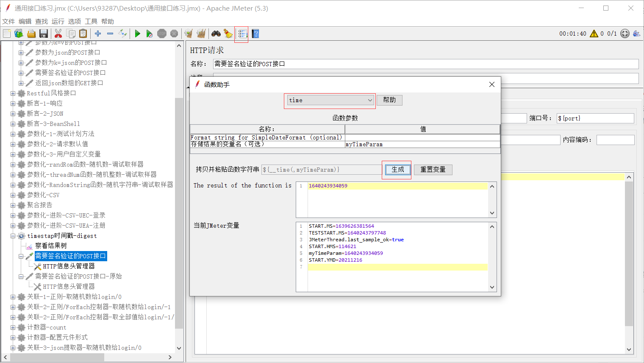Viewport: 644px width, 363px height.
Task: Click the Search binoculars icon
Action: coord(216,34)
